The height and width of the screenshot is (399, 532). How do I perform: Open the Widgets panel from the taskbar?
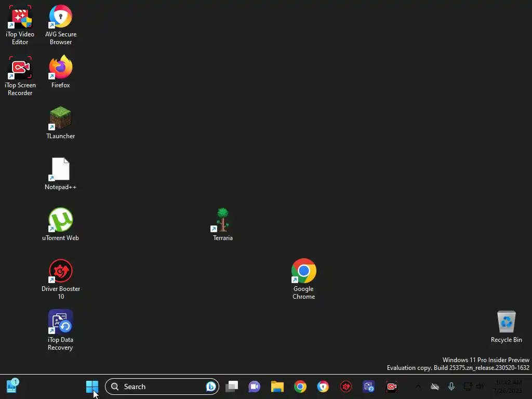[12, 387]
